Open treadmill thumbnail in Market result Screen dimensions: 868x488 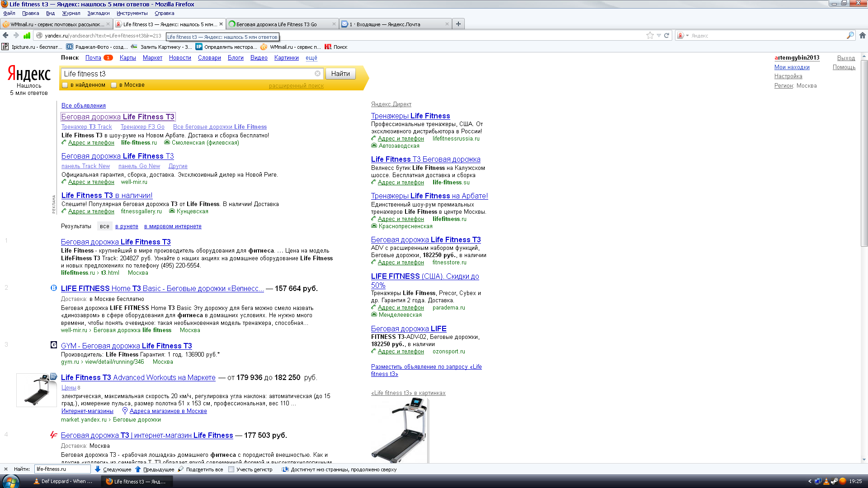pos(36,390)
